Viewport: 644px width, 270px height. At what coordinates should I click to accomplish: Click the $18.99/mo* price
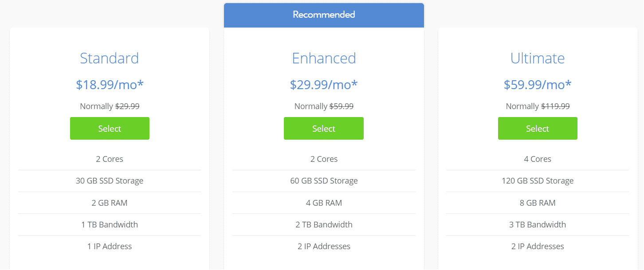[110, 85]
